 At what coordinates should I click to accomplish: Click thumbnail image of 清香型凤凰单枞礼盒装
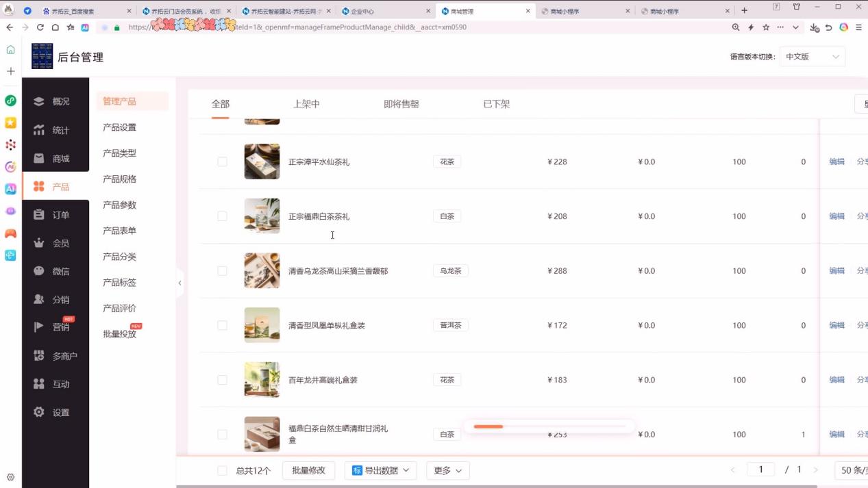click(262, 325)
